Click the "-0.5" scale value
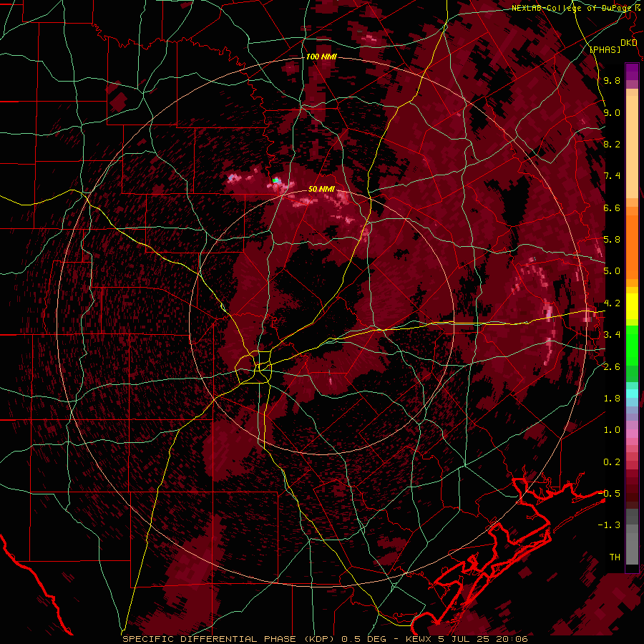The width and height of the screenshot is (644, 644). [609, 494]
